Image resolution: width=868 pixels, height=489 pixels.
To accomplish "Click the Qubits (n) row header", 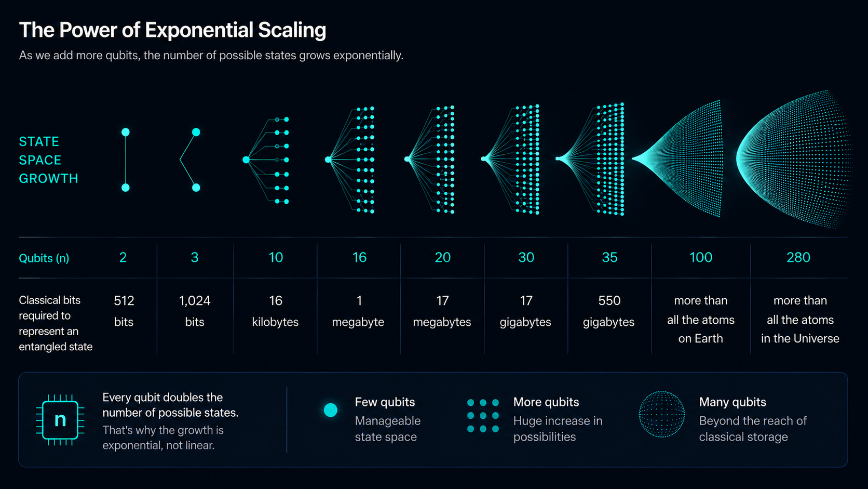I will pos(44,258).
